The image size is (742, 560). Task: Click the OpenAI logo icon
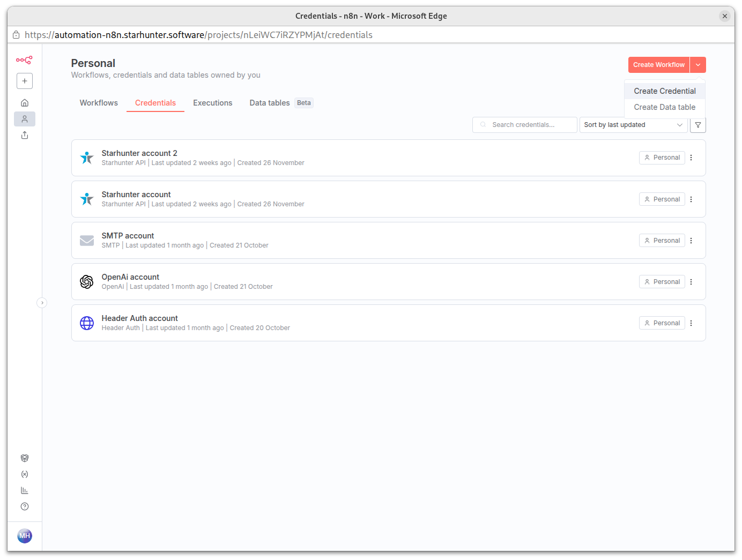point(87,282)
